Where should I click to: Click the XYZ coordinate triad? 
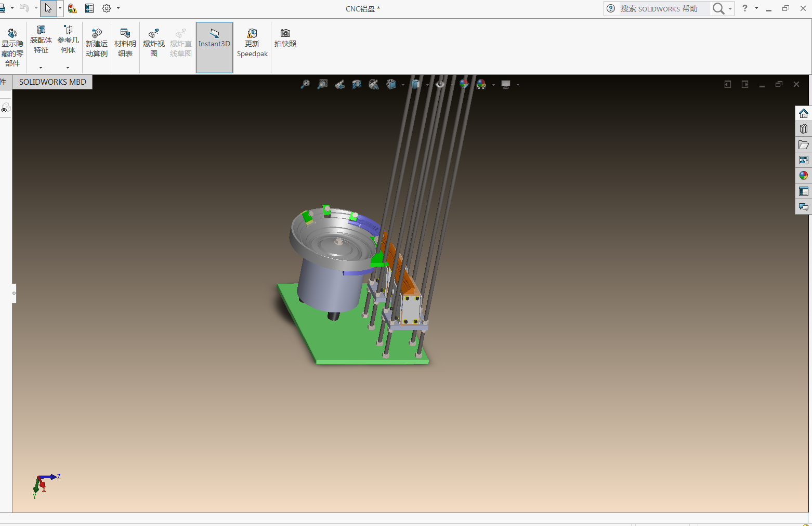point(46,485)
